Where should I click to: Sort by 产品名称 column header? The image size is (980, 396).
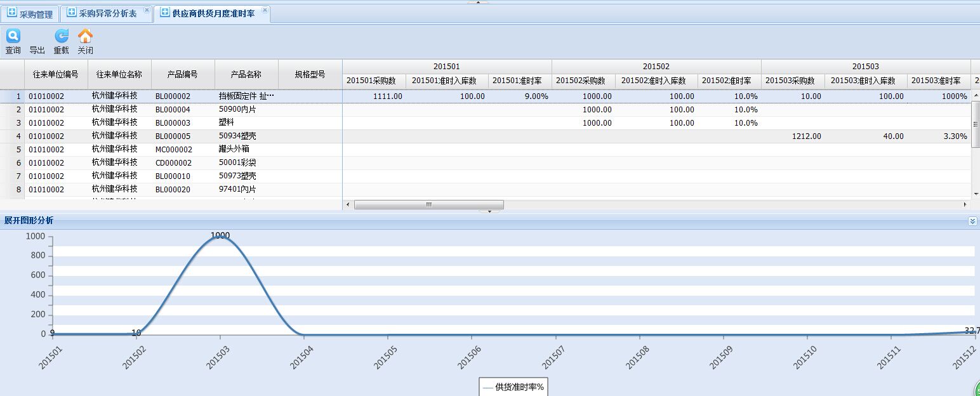click(246, 74)
